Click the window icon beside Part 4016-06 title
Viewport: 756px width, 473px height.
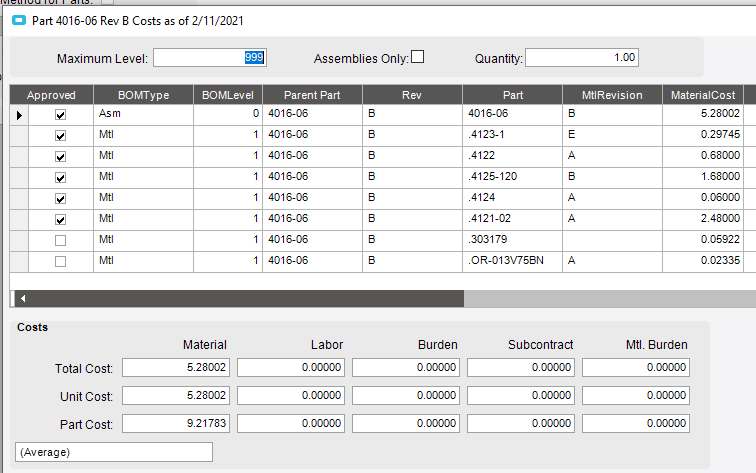[x=19, y=20]
